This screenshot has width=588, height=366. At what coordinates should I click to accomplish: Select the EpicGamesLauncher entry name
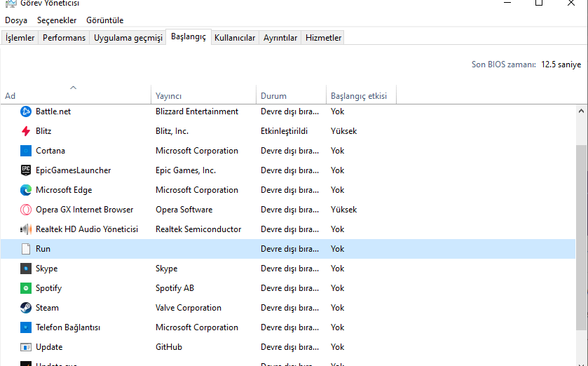coord(73,170)
